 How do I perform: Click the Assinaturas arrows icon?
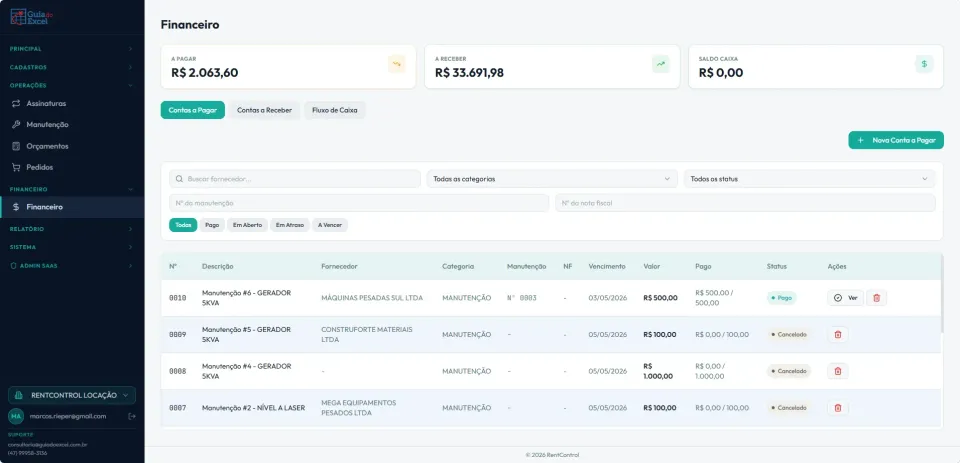coord(16,104)
